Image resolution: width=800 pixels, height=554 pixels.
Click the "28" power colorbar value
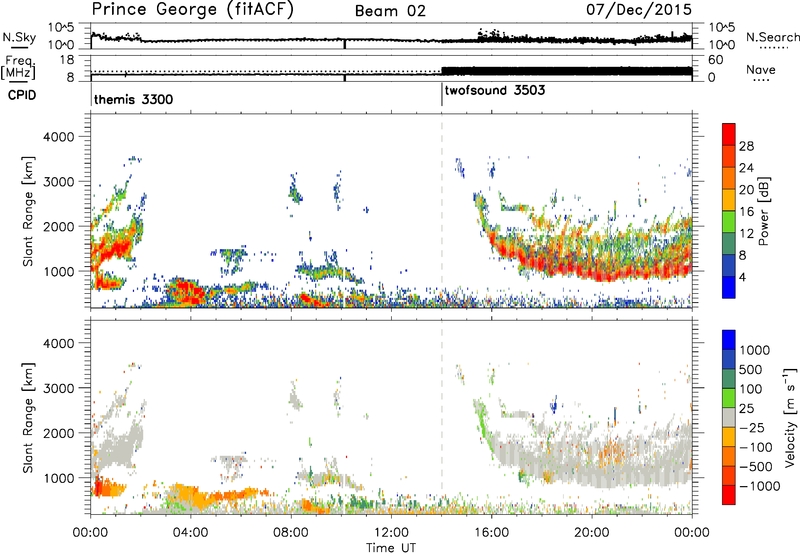point(746,146)
